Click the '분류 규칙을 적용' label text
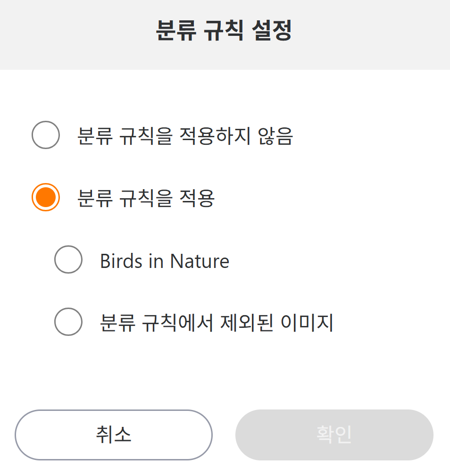Screen dimensions: 450x476 click(x=146, y=198)
